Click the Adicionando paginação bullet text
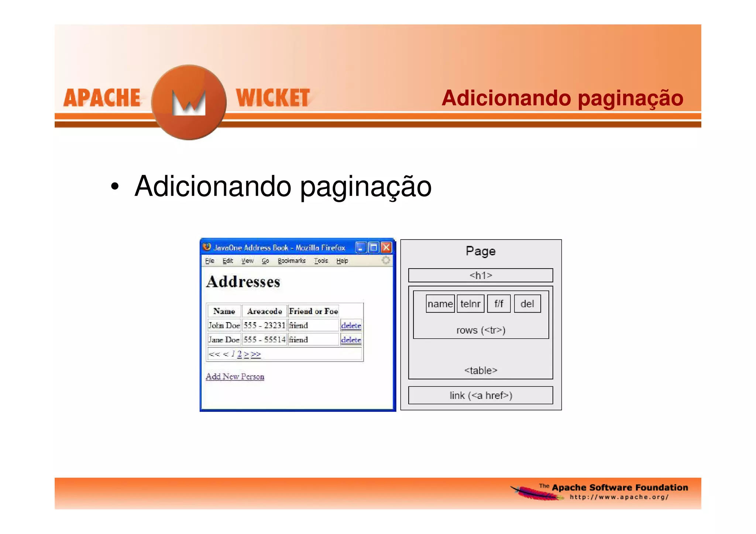Image resolution: width=756 pixels, height=534 pixels. [283, 187]
